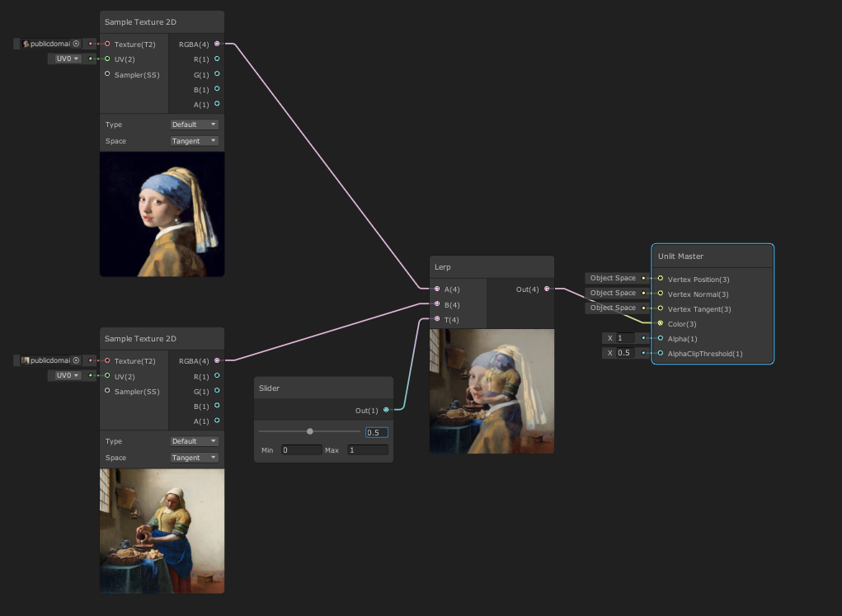842x616 pixels.
Task: Click the Girl with Pearl Earring preview
Action: [162, 214]
